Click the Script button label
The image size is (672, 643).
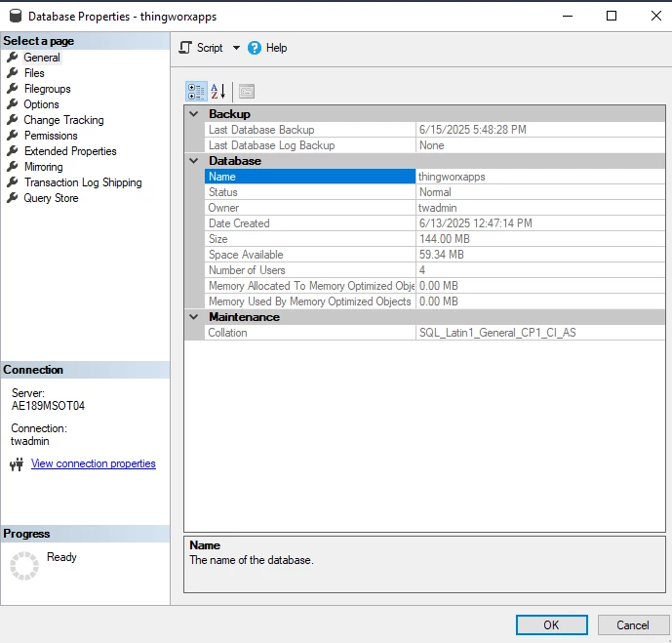pos(210,48)
